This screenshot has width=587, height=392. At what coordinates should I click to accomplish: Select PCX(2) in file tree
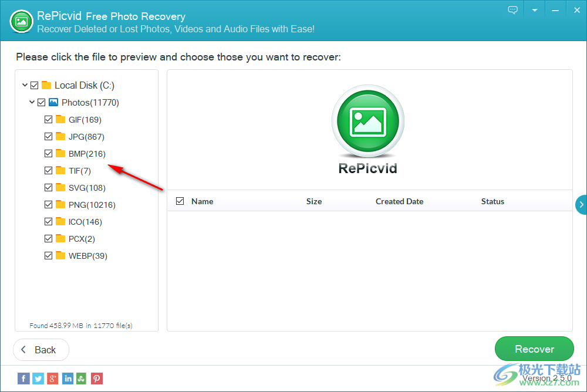click(82, 239)
